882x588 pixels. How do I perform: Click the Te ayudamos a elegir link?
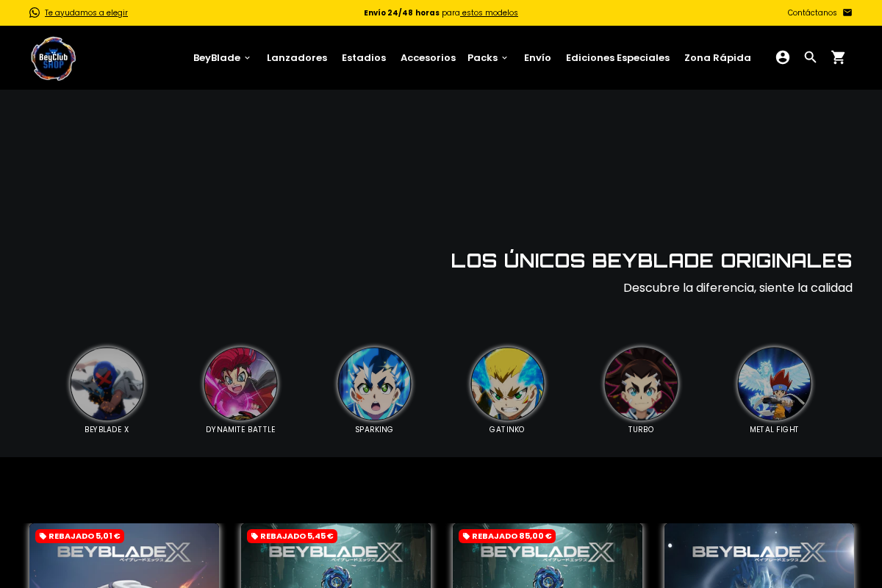(86, 12)
